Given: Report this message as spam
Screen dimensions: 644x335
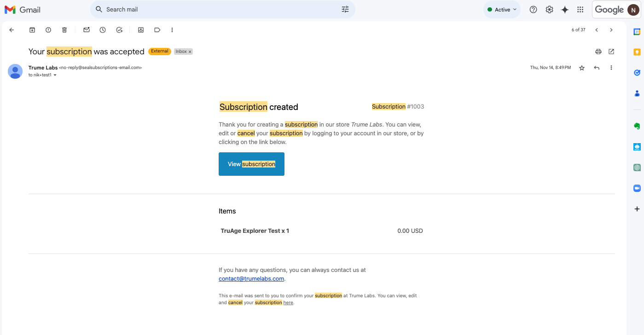Looking at the screenshot, I should pos(48,30).
